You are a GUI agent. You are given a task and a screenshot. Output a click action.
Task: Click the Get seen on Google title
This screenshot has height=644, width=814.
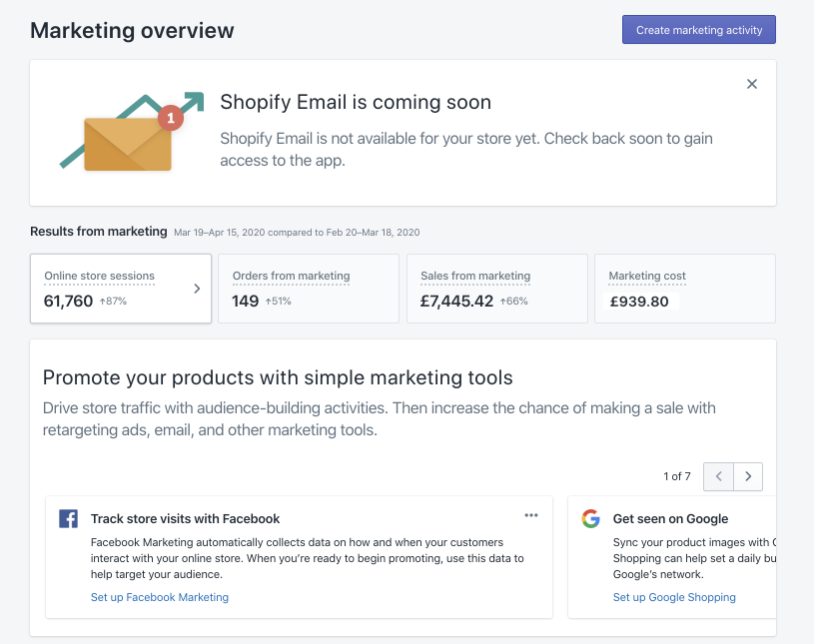click(x=670, y=519)
